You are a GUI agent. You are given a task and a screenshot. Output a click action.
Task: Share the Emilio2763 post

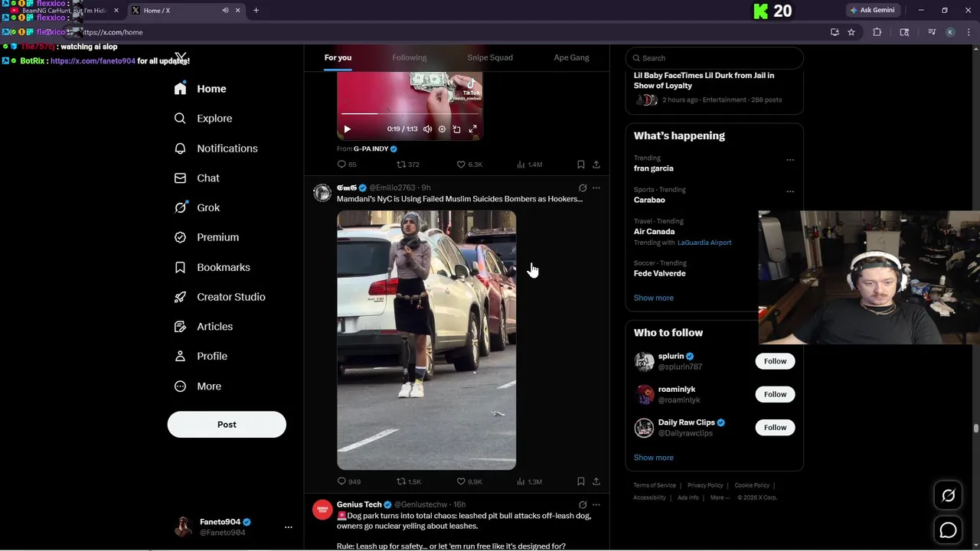point(596,481)
